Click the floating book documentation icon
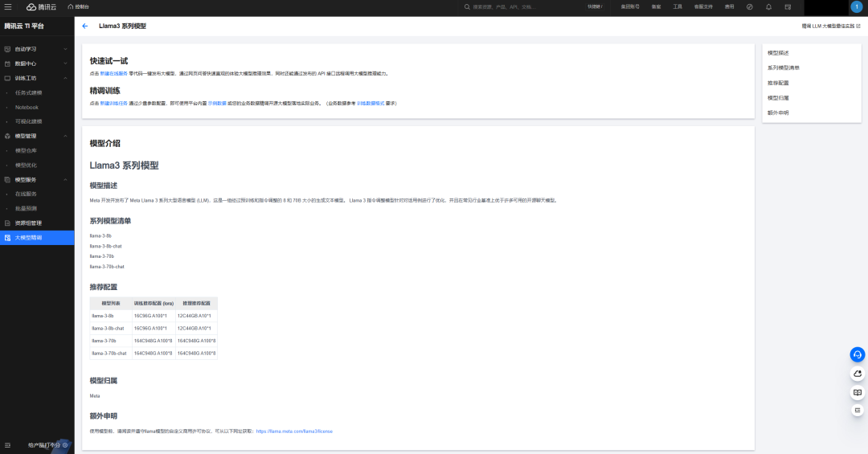The image size is (868, 454). pos(858,393)
